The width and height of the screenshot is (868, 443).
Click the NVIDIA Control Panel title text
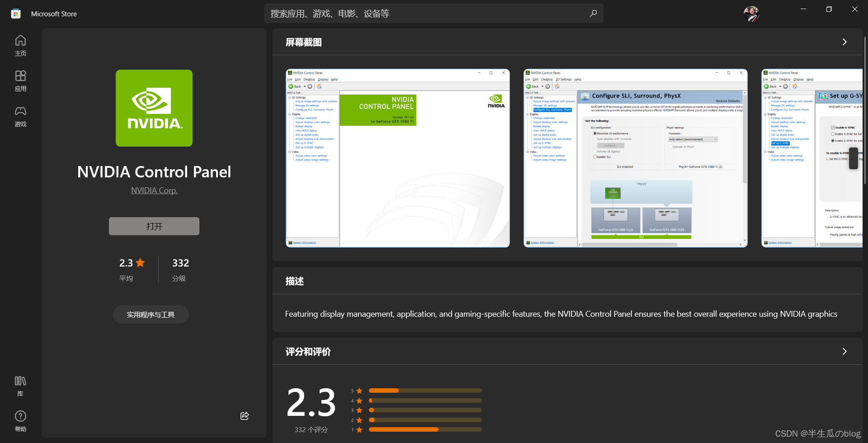coord(154,172)
